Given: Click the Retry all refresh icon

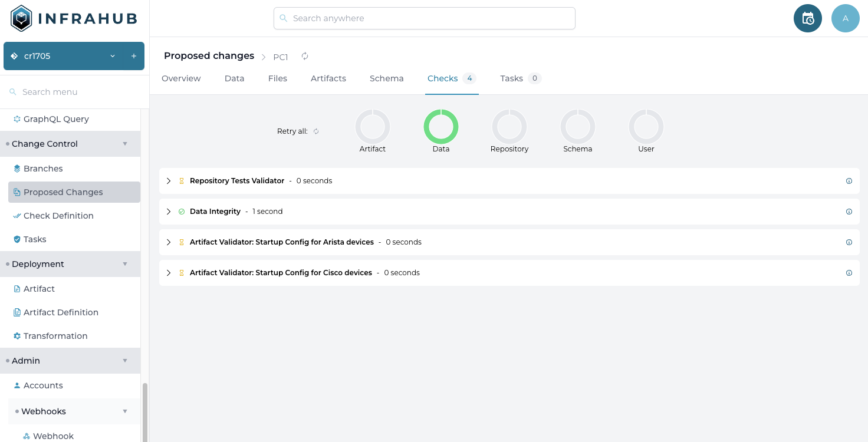Looking at the screenshot, I should [x=316, y=131].
